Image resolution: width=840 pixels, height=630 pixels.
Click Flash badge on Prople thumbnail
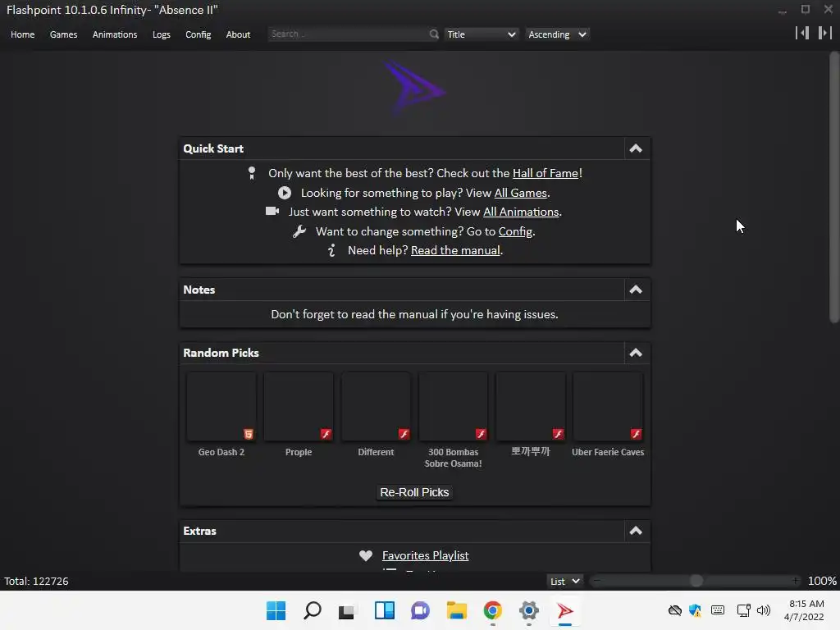point(326,434)
